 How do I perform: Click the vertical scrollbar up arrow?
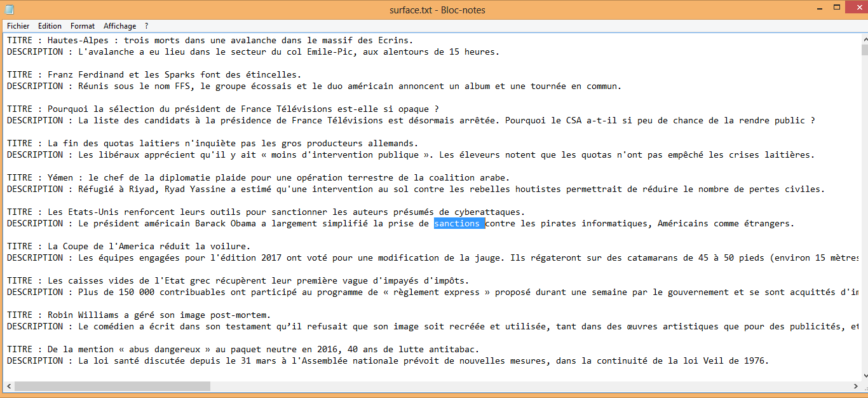click(864, 39)
